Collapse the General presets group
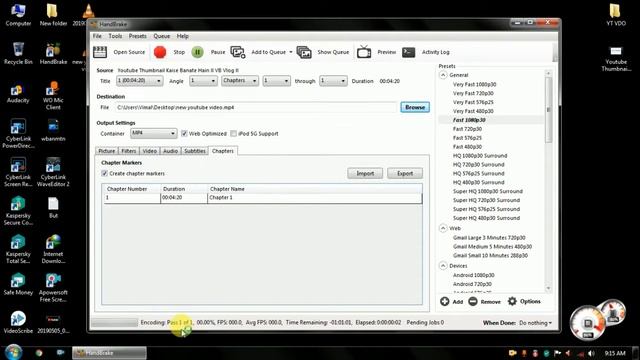Screen dimensions: 640x360 click(x=443, y=75)
